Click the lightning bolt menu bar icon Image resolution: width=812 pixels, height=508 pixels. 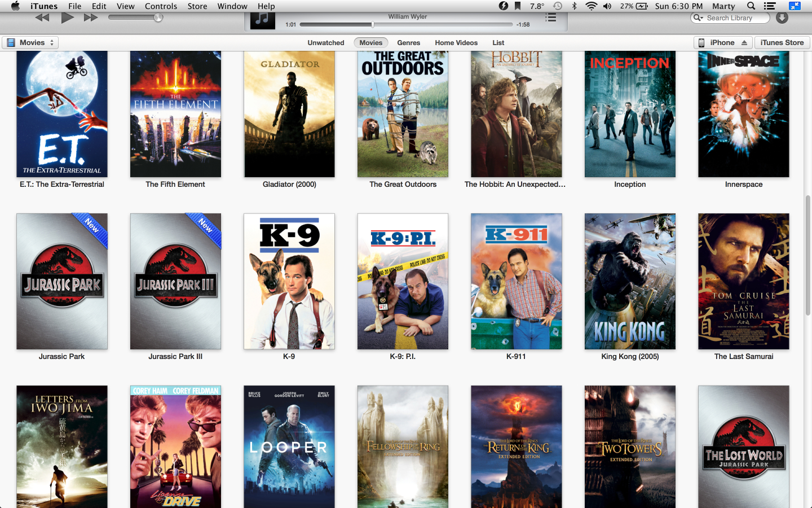pyautogui.click(x=503, y=6)
